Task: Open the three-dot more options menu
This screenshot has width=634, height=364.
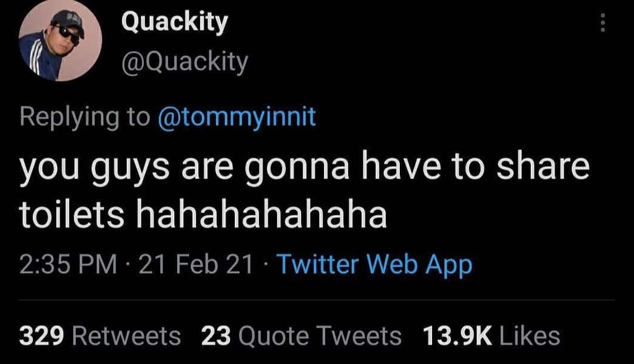Action: point(602,23)
